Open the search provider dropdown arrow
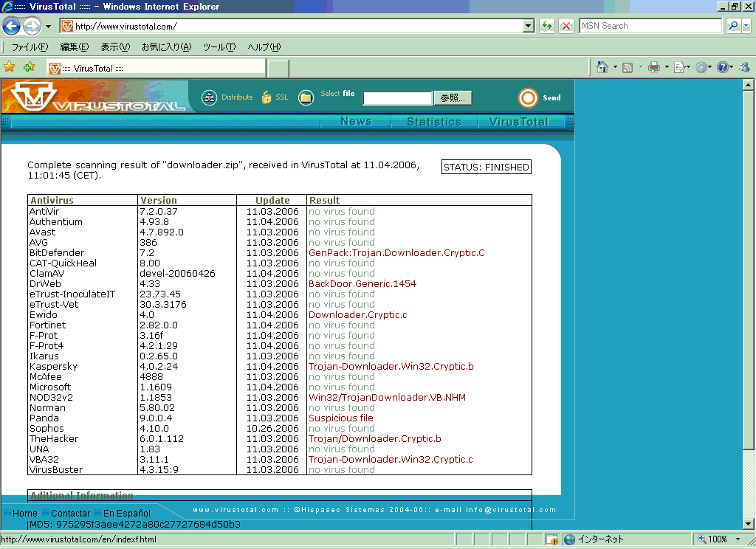 [746, 26]
